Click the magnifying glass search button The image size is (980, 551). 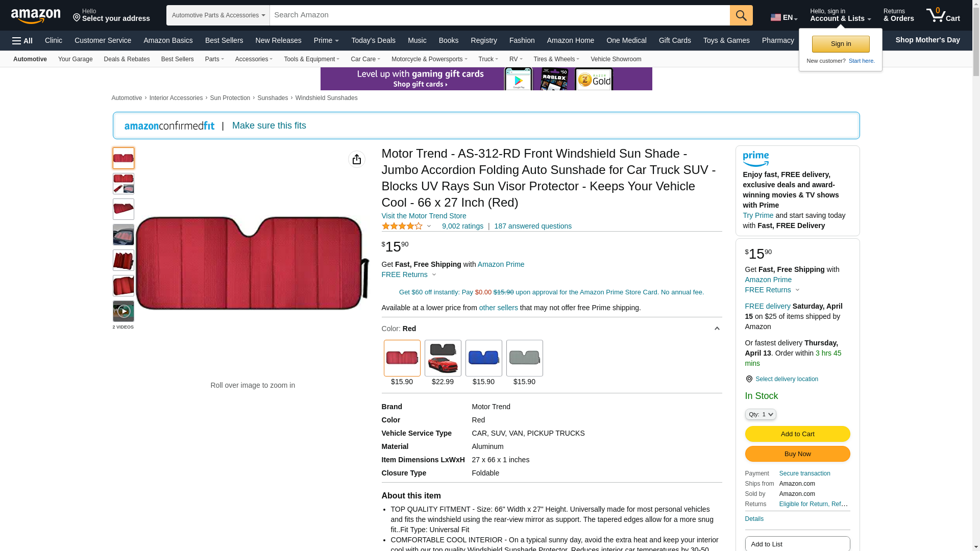click(741, 15)
